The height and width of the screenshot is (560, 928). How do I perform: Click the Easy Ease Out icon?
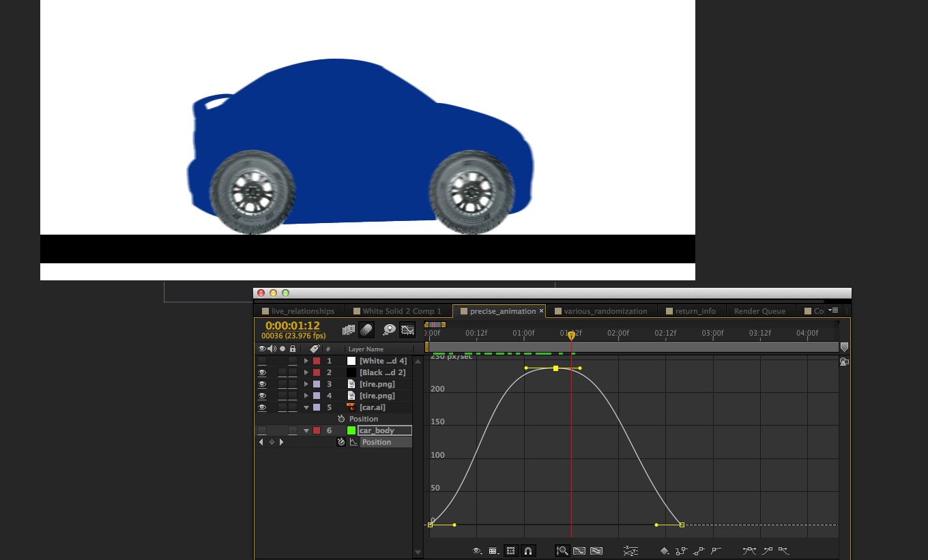pos(783,550)
